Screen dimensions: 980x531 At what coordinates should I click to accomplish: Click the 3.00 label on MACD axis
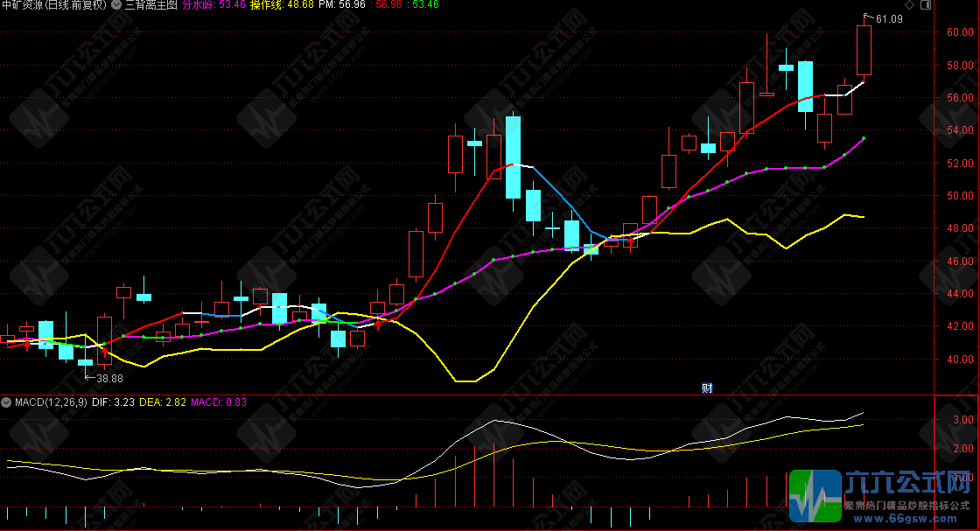(959, 420)
